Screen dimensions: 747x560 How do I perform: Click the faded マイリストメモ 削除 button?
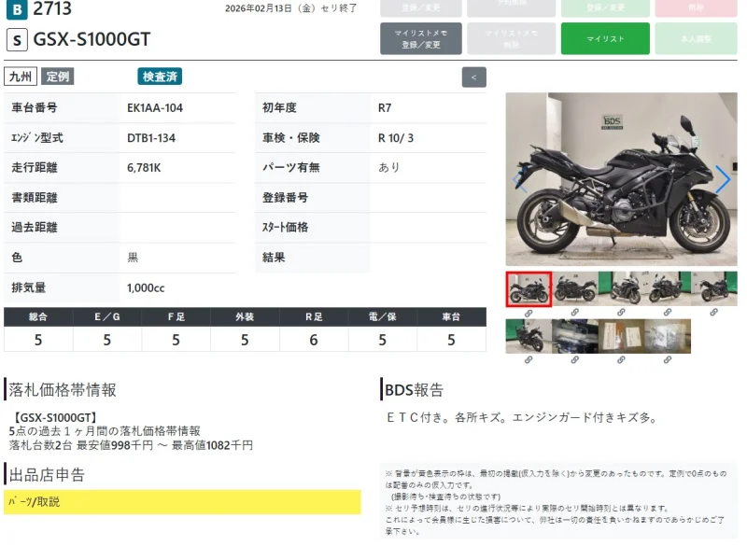511,38
